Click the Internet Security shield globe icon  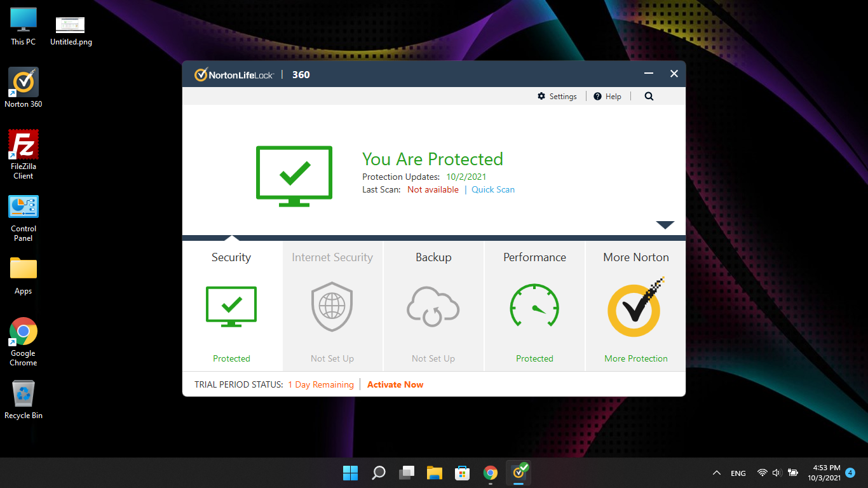coord(332,307)
